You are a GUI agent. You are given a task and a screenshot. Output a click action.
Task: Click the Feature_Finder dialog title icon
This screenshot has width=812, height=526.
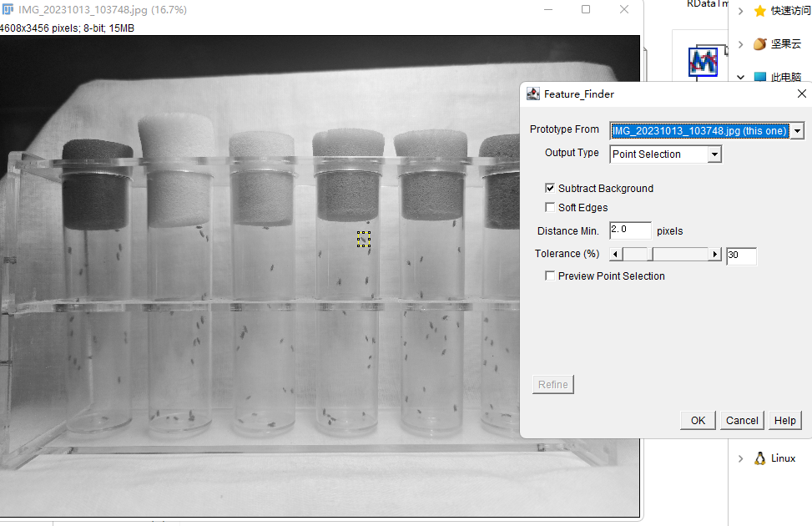point(533,94)
